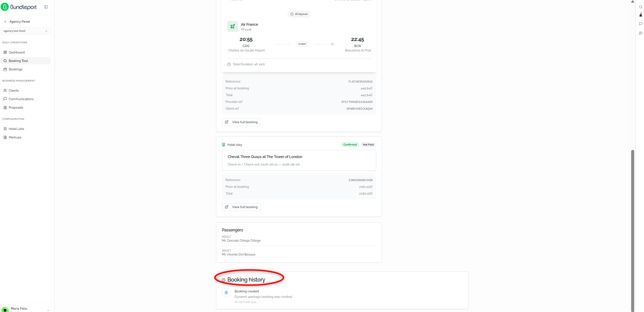Click hotel reference I2N66GDU0G3VGB
This screenshot has width=644, height=312.
click(x=360, y=180)
